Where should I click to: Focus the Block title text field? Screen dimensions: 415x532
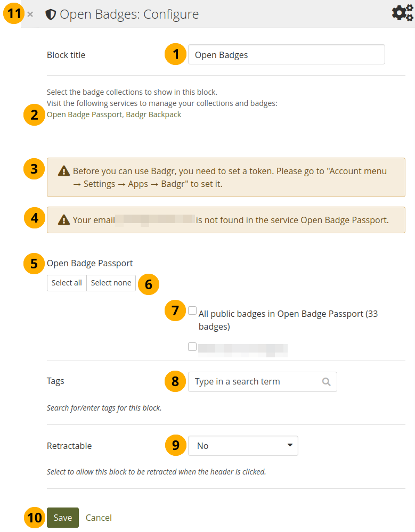tap(286, 55)
